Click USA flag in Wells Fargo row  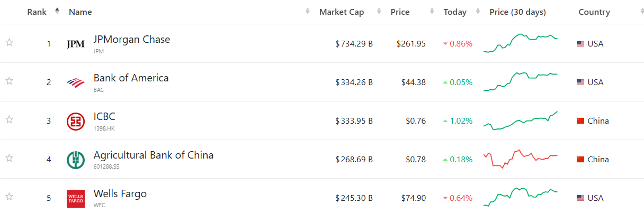(580, 198)
